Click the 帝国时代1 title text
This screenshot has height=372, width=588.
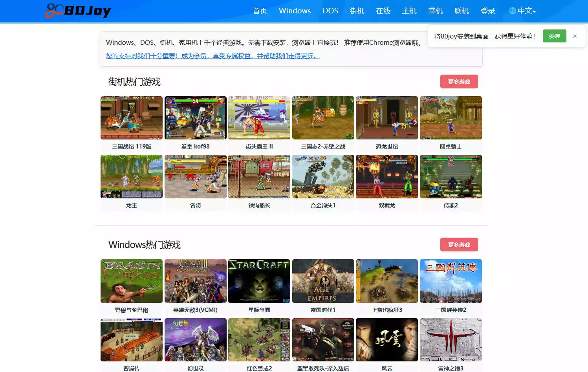(323, 310)
